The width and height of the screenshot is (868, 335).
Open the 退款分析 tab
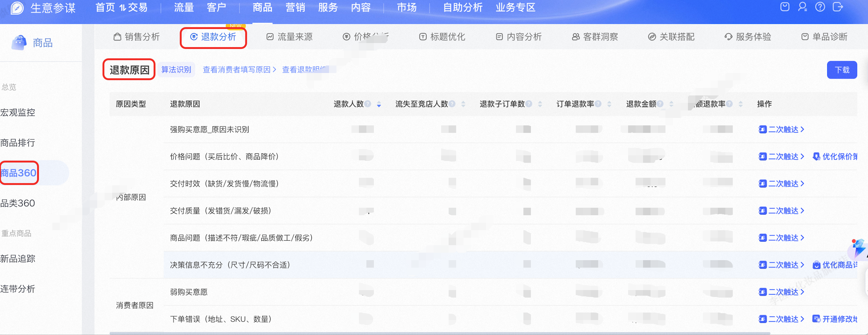click(213, 37)
